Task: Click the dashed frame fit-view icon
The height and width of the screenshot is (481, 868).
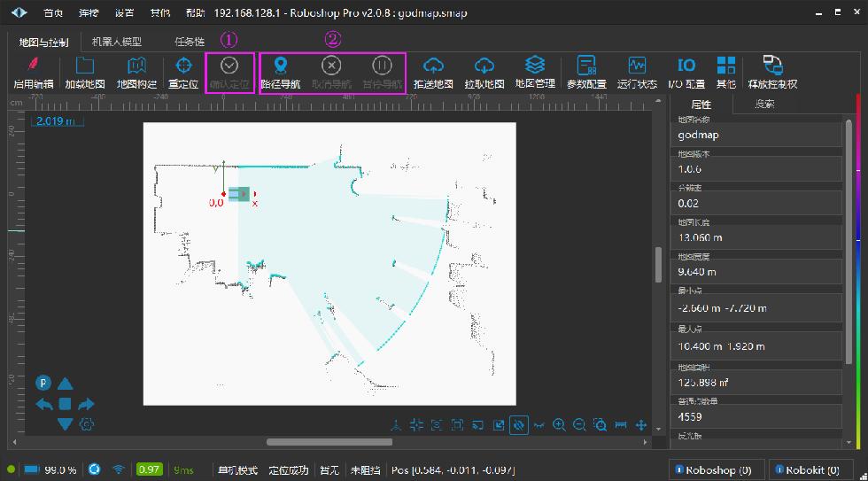Action: [x=457, y=425]
